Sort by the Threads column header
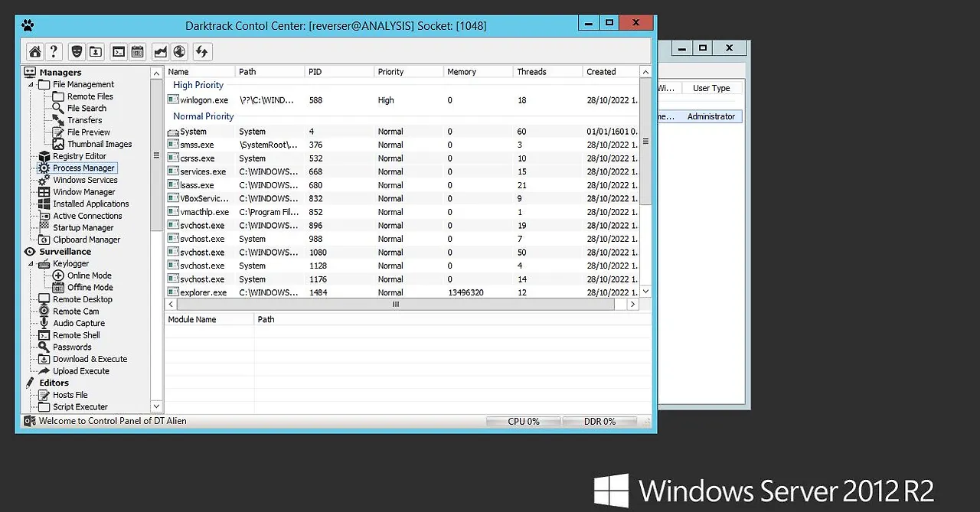Screen dimensions: 980x512 [x=547, y=72]
